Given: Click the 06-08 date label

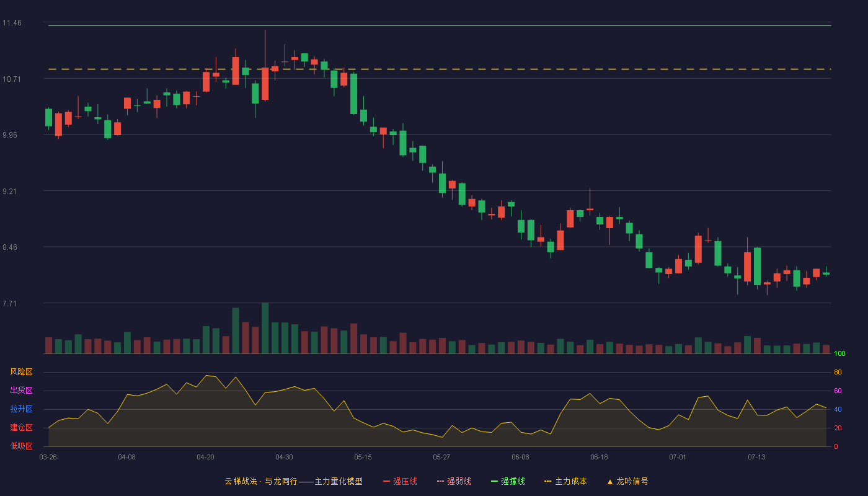Looking at the screenshot, I should (521, 457).
